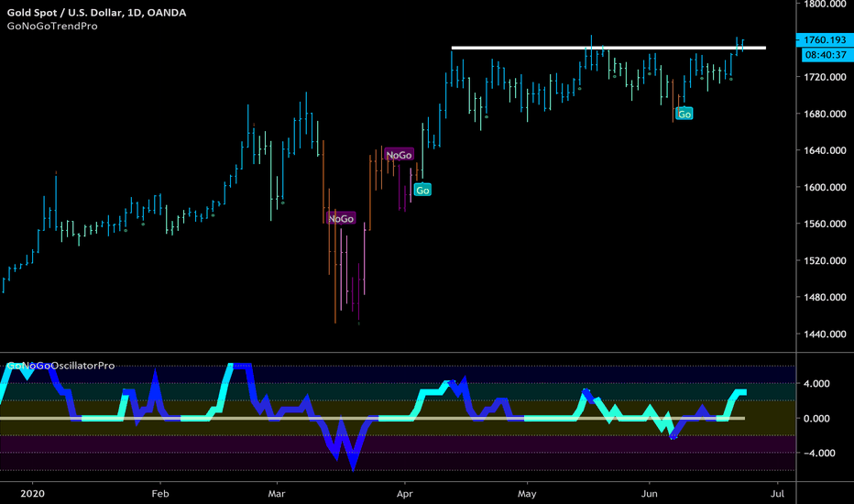The width and height of the screenshot is (854, 504).
Task: Click the oscillator 0.000 axis label
Action: pyautogui.click(x=817, y=419)
